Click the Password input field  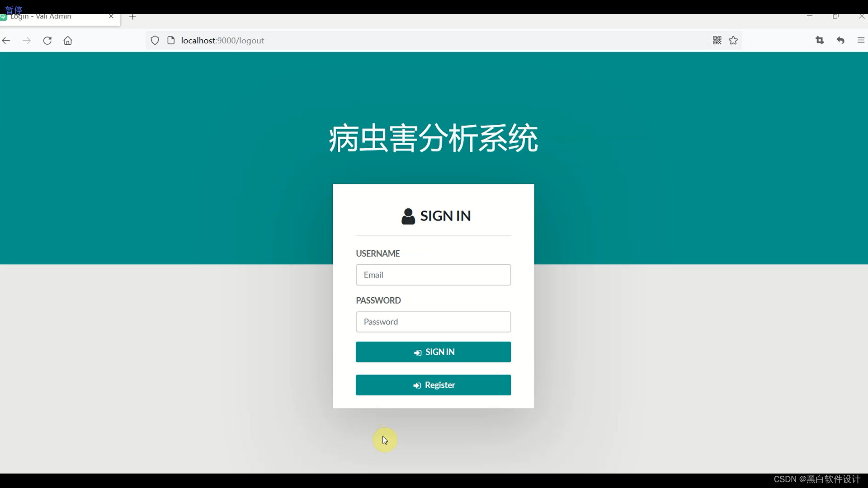tap(434, 322)
